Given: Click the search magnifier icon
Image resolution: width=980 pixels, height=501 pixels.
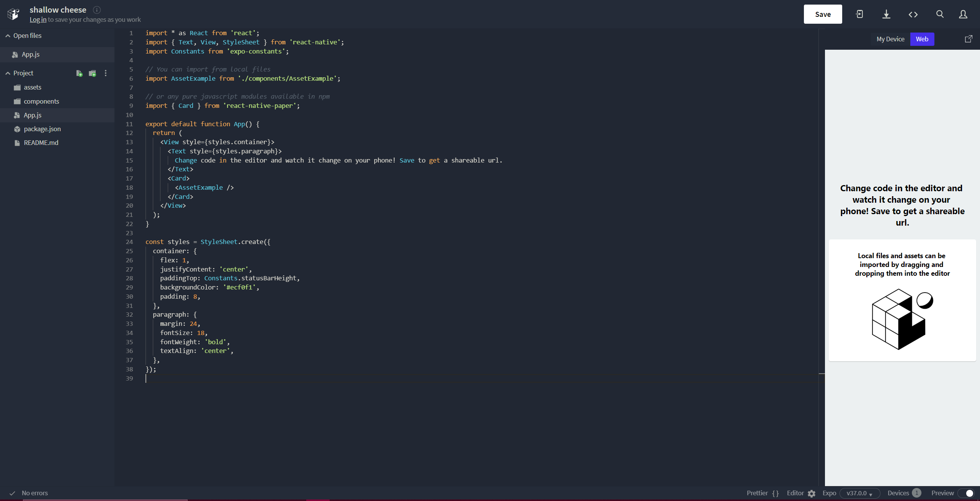Looking at the screenshot, I should coord(940,14).
